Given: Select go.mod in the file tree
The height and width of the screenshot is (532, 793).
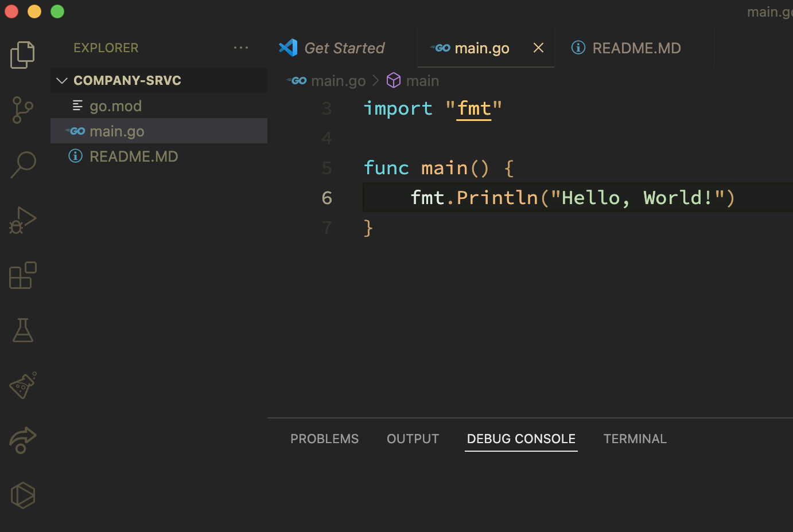Looking at the screenshot, I should (x=115, y=105).
